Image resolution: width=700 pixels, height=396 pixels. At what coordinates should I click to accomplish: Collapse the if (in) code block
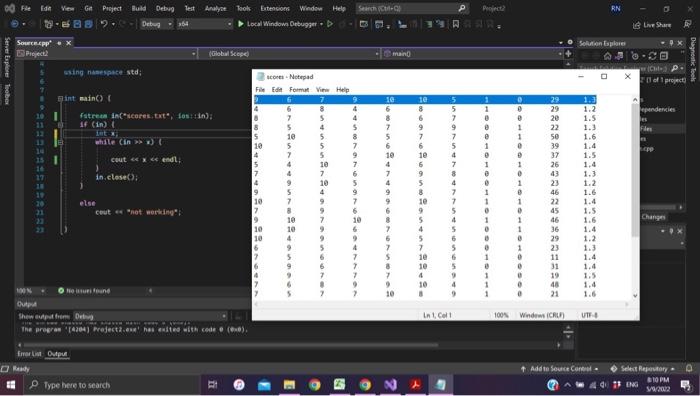tap(60, 125)
